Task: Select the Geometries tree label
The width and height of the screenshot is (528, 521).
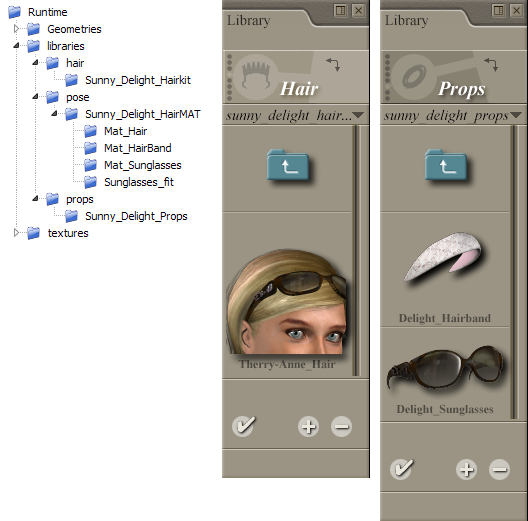Action: [74, 29]
